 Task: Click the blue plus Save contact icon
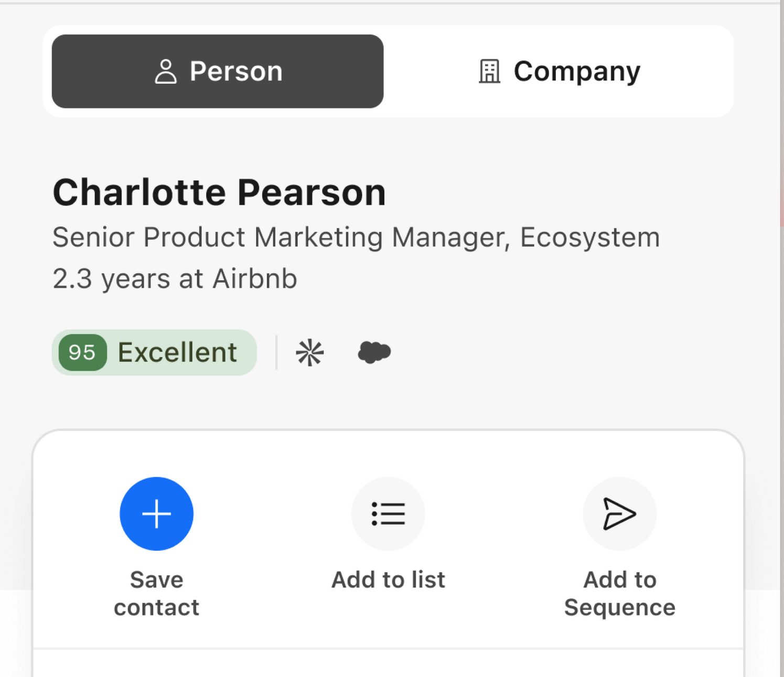pyautogui.click(x=156, y=513)
